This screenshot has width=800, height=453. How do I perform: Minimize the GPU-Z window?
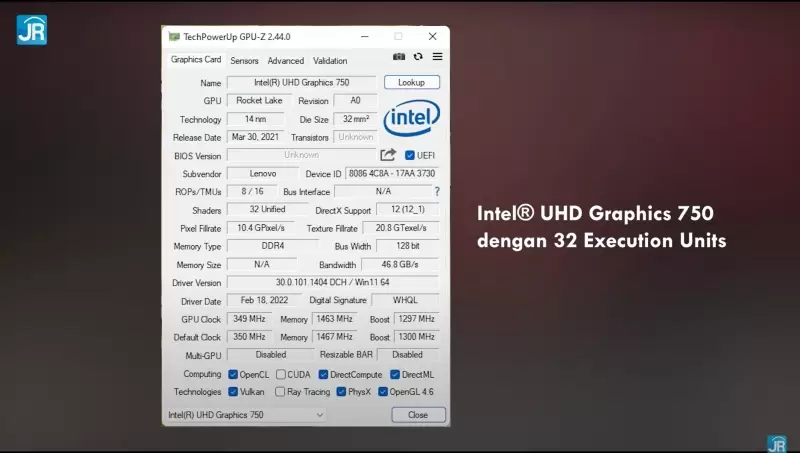(365, 37)
